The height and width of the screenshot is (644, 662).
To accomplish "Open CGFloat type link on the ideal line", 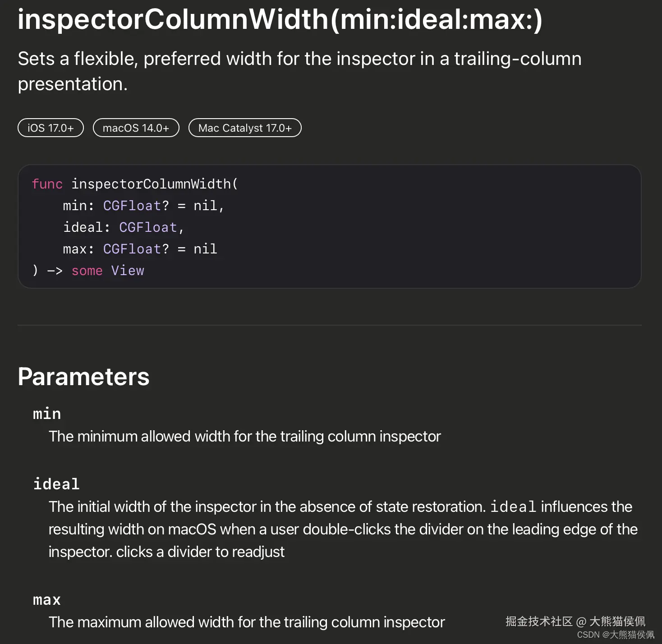I will tap(148, 227).
